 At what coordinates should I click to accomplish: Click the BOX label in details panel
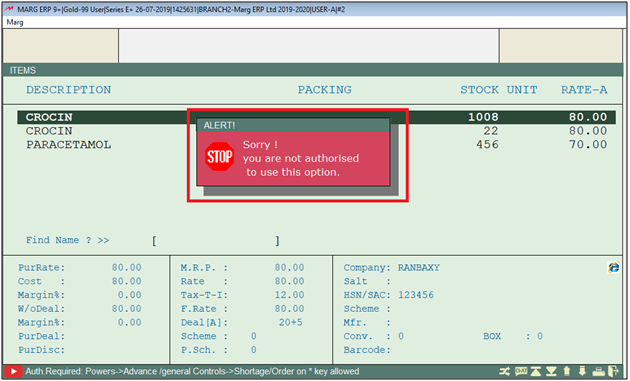(492, 336)
